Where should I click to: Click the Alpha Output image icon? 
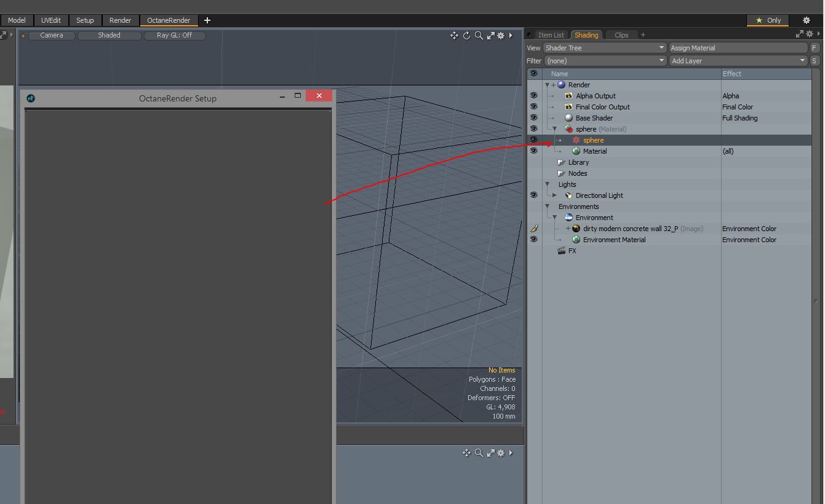click(x=568, y=96)
